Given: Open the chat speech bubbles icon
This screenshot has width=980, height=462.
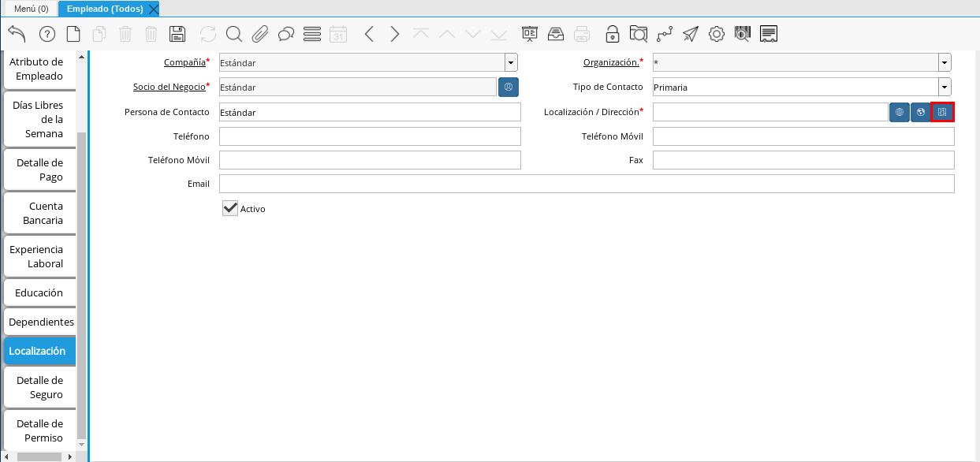Looking at the screenshot, I should 286,34.
